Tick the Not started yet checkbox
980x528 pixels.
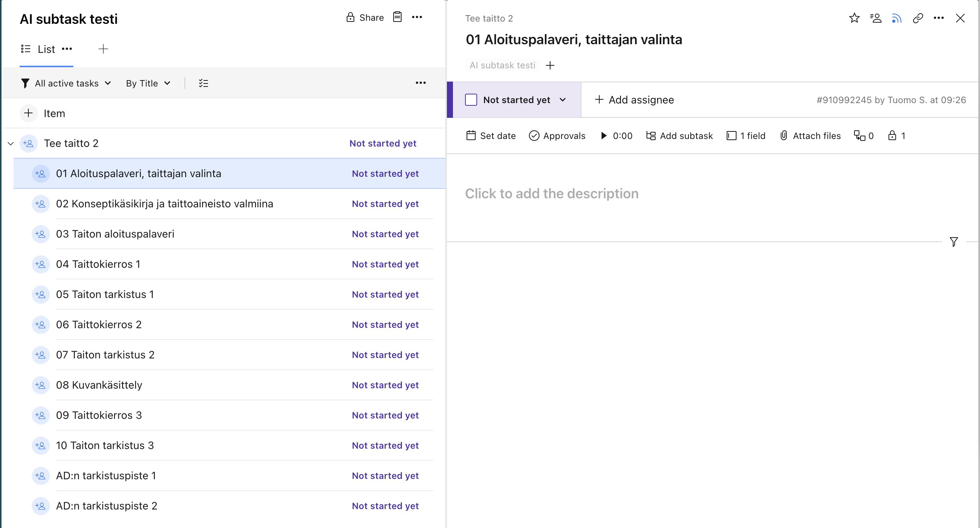[471, 100]
